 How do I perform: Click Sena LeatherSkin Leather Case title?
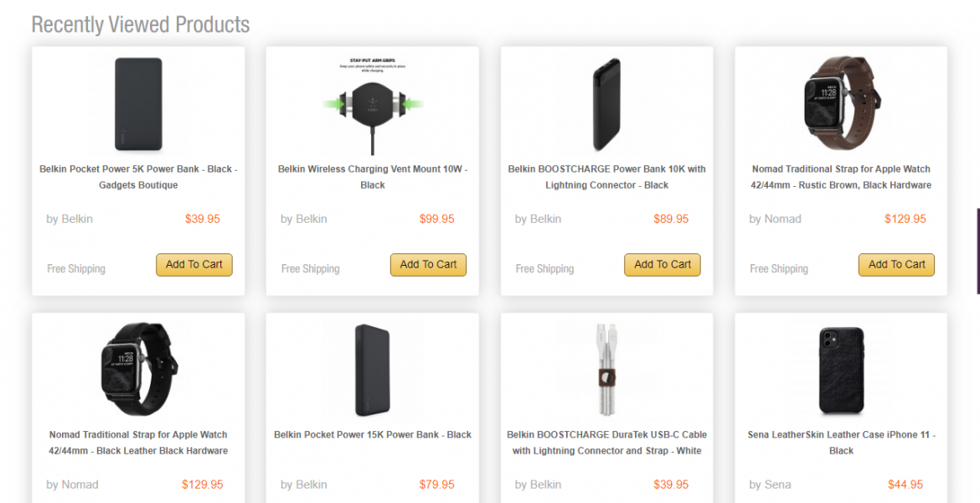pyautogui.click(x=841, y=443)
